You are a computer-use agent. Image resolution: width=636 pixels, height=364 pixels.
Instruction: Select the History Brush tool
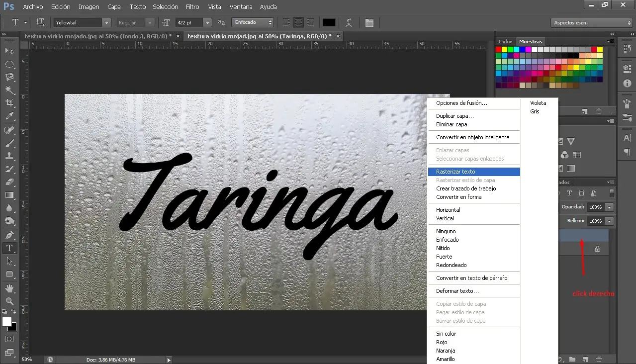9,170
